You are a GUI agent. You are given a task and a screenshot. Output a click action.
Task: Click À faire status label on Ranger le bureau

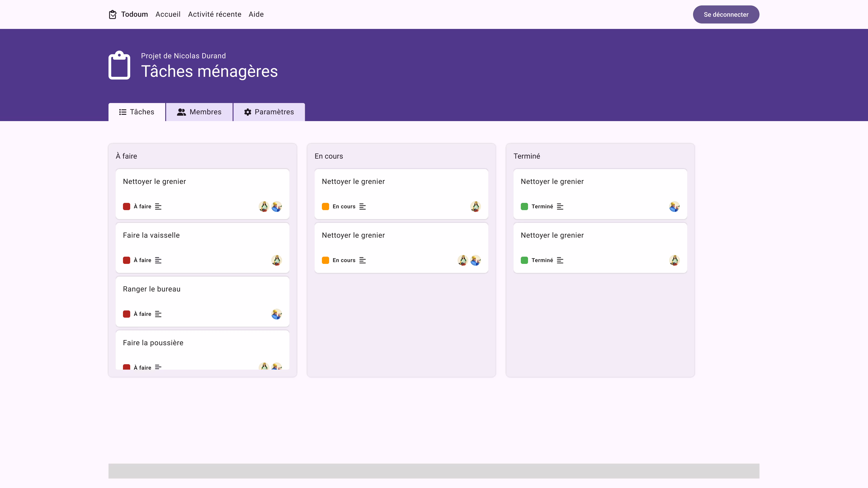tap(142, 314)
